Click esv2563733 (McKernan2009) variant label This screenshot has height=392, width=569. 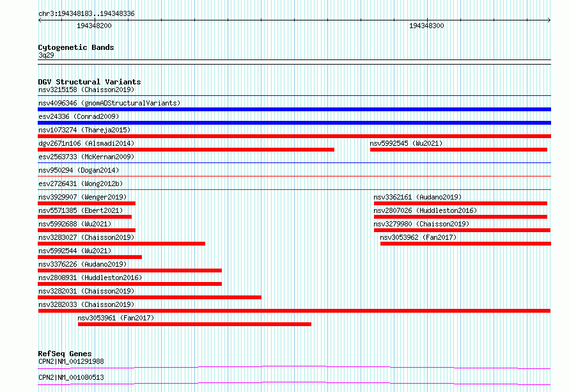click(86, 157)
